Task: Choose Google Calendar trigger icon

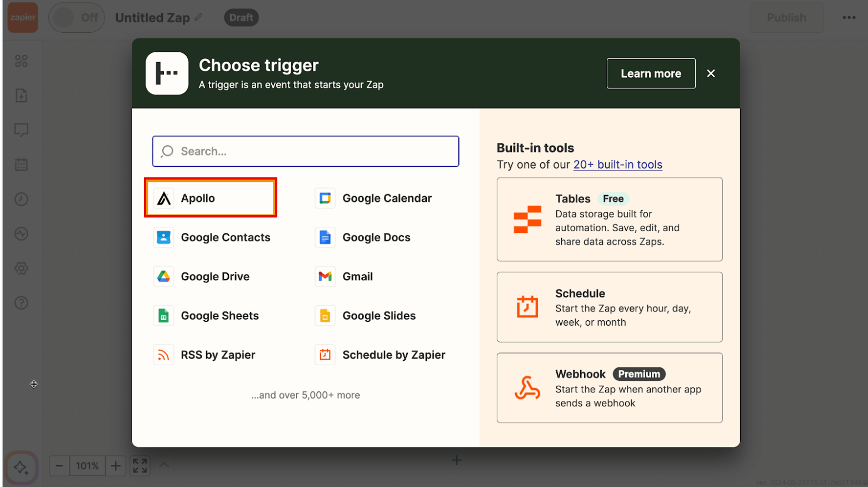Action: [x=325, y=198]
